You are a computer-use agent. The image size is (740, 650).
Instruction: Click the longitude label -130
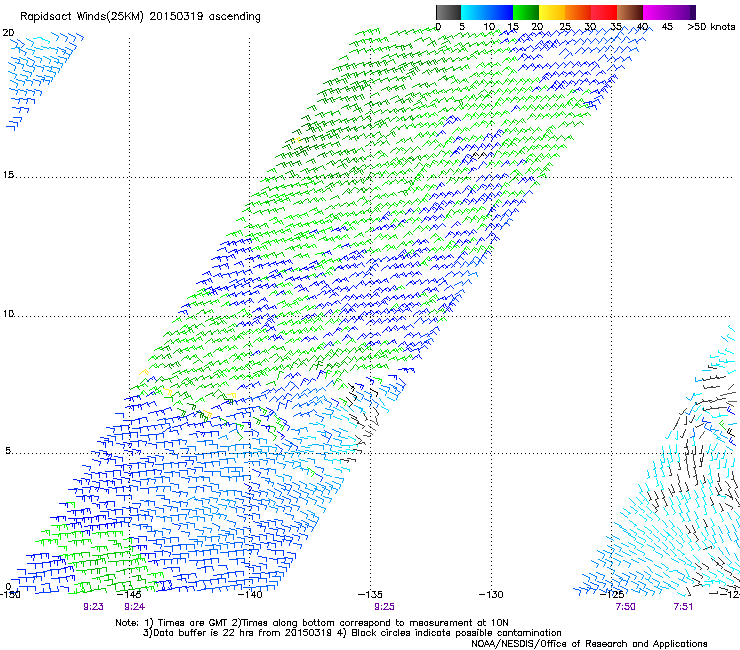(491, 594)
